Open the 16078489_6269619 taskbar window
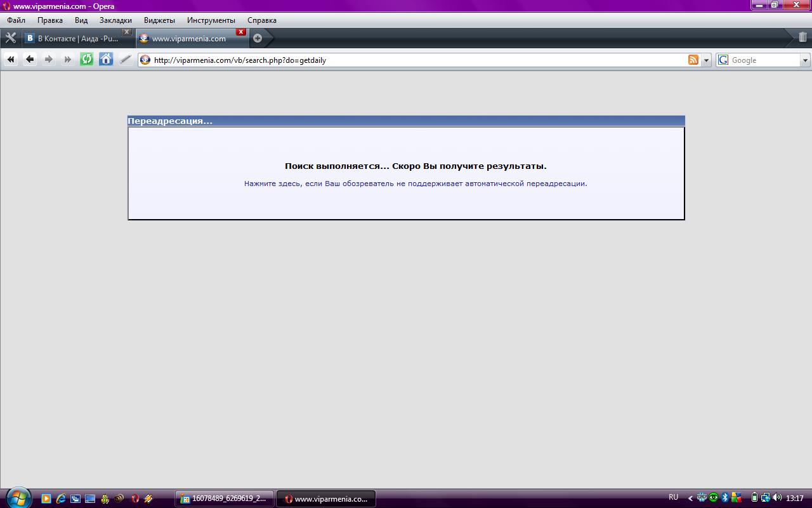The width and height of the screenshot is (812, 508). (225, 498)
